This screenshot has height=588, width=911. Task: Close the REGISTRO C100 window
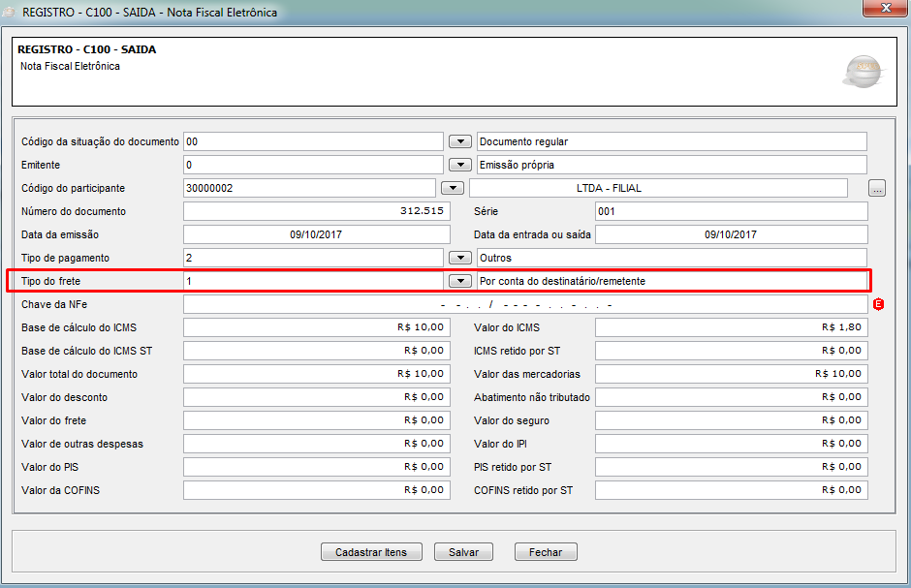(883, 11)
